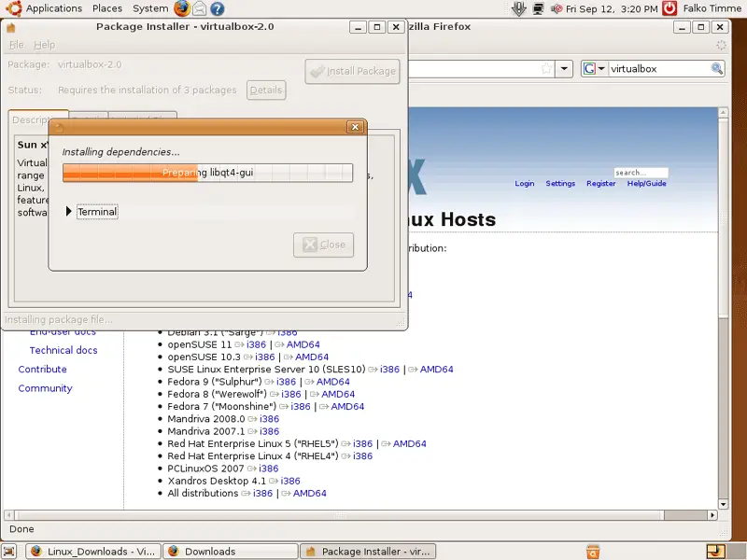Click the Firefox scrollbar down arrow
The image size is (747, 560).
[x=723, y=504]
